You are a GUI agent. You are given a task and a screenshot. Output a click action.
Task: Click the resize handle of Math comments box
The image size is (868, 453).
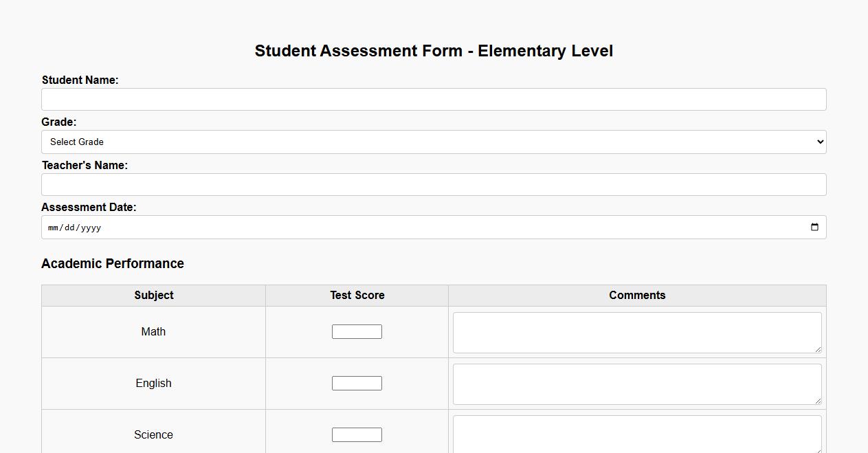(x=819, y=351)
